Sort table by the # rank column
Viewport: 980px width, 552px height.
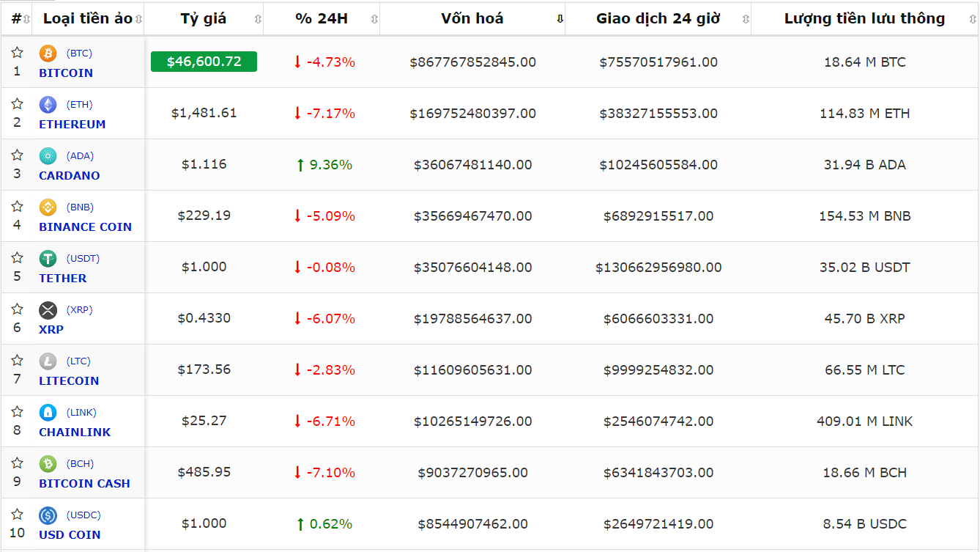coord(16,19)
